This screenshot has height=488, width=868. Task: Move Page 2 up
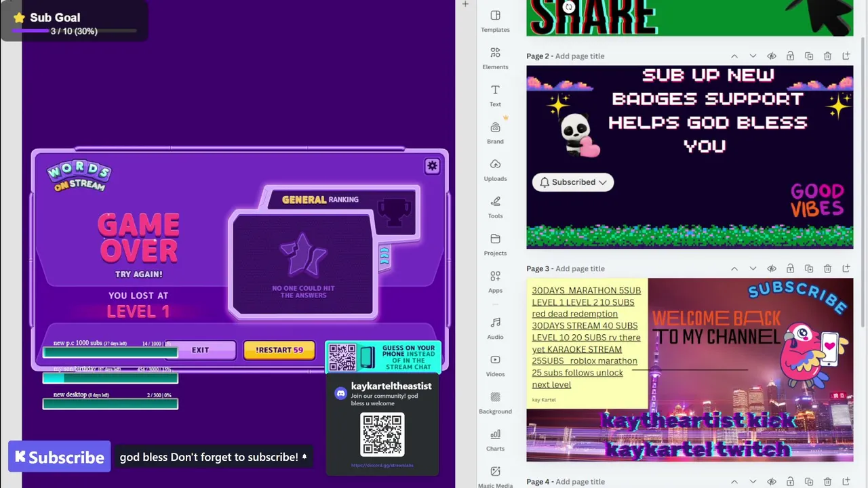734,56
